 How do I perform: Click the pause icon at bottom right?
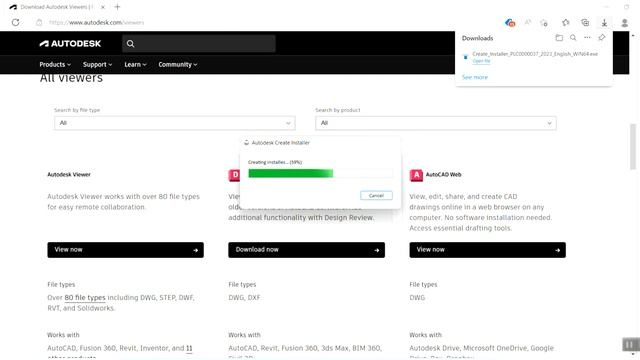(629, 344)
